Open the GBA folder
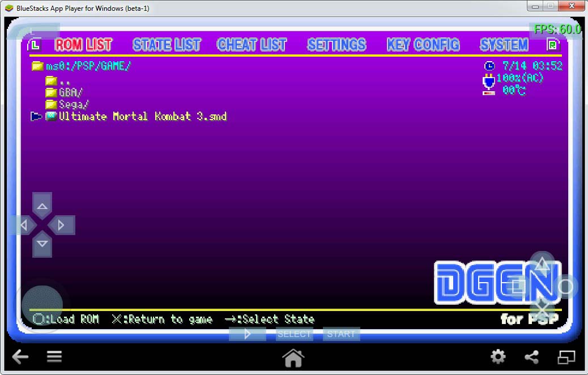588x375 pixels. pos(70,92)
